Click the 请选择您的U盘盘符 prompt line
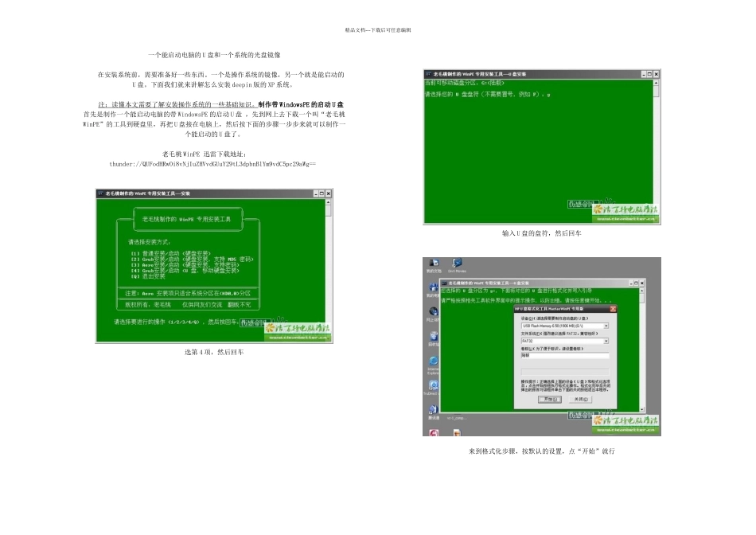 [x=487, y=95]
